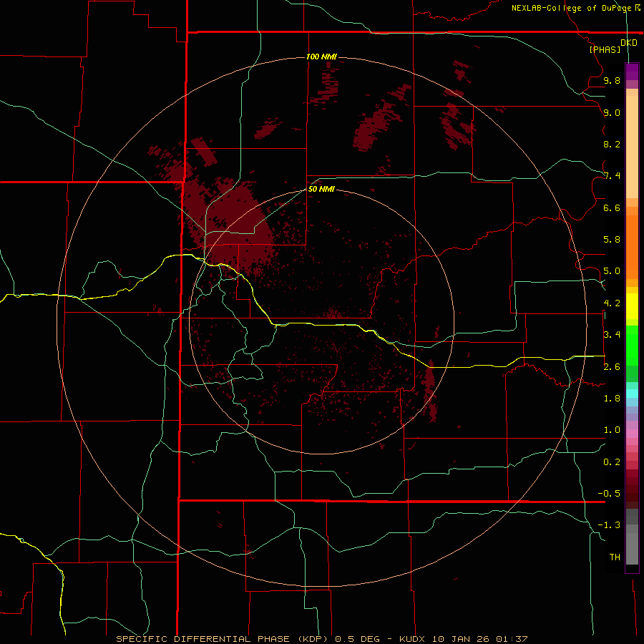The width and height of the screenshot is (644, 644).
Task: Pick the cyan band on the color scale
Action: point(632,394)
